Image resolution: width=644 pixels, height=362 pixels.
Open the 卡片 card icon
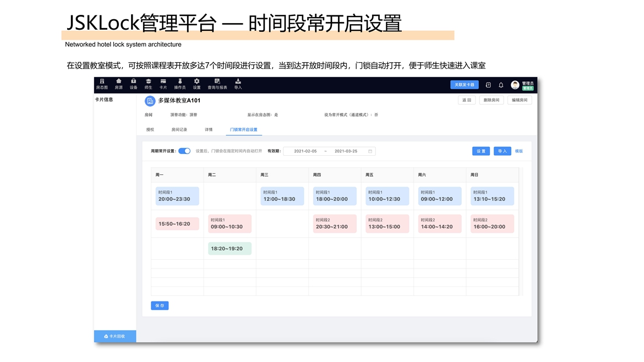[x=163, y=81]
